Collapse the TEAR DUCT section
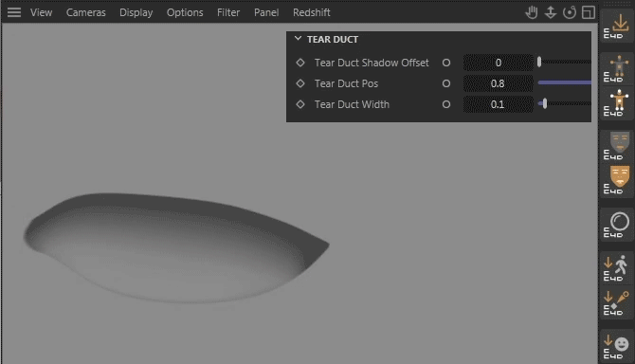 tap(298, 39)
